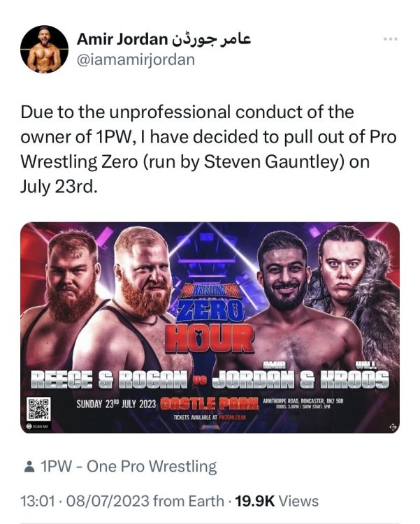The width and height of the screenshot is (420, 524).
Task: Tap the 'Reece & Rogan' team name
Action: click(x=109, y=380)
